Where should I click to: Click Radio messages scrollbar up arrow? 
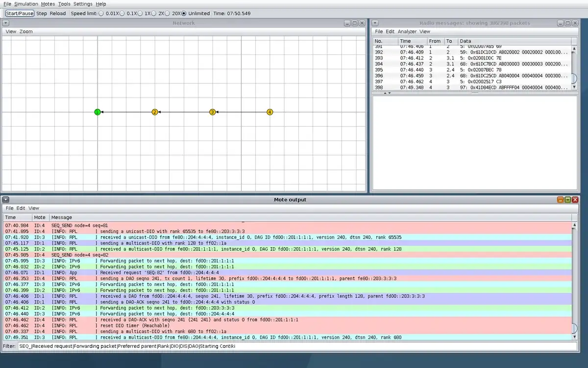[x=574, y=48]
